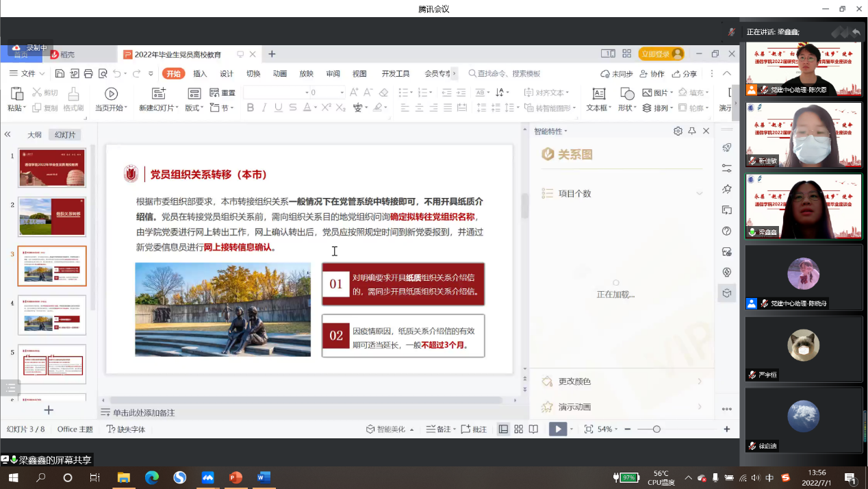
Task: Select slide 4 thumbnail in panel
Action: (x=52, y=315)
